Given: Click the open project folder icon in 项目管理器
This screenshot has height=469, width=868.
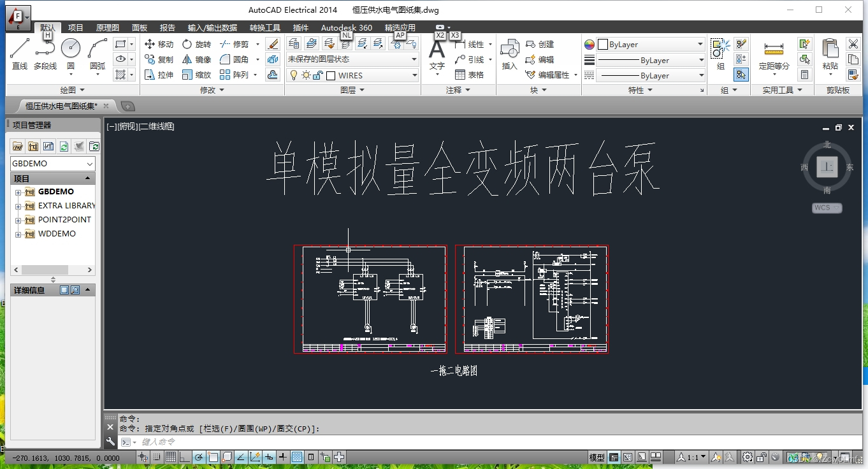Looking at the screenshot, I should pyautogui.click(x=18, y=147).
